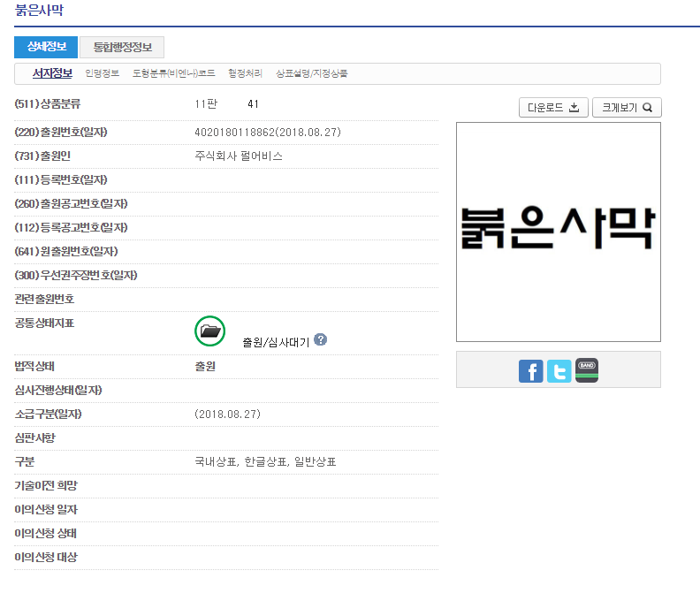Viewport: 700px width, 616px height.
Task: Click the 크게보기 enlarge button
Action: (x=627, y=108)
